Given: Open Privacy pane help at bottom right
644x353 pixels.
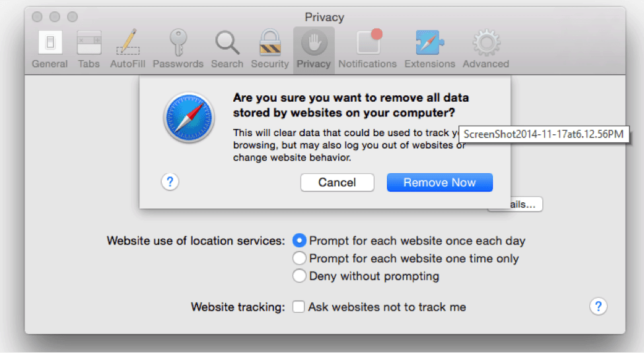Looking at the screenshot, I should (598, 306).
